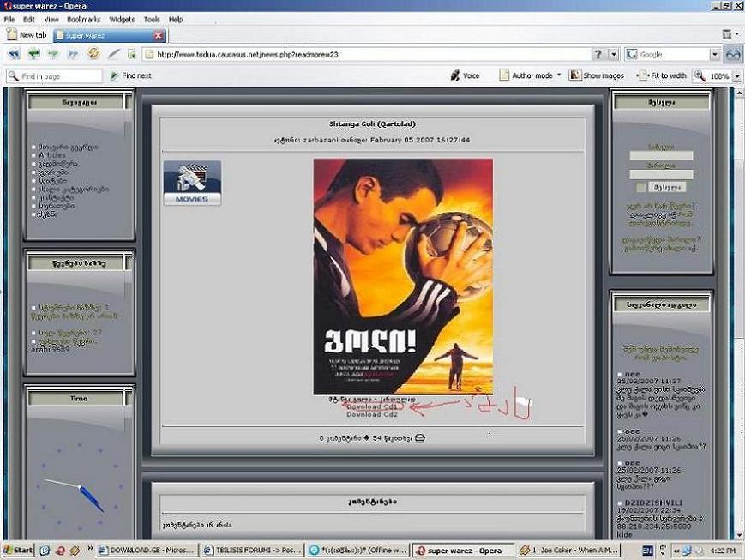Click the DZIDZISHVILI shoutbox name
The image size is (745, 560).
click(653, 503)
